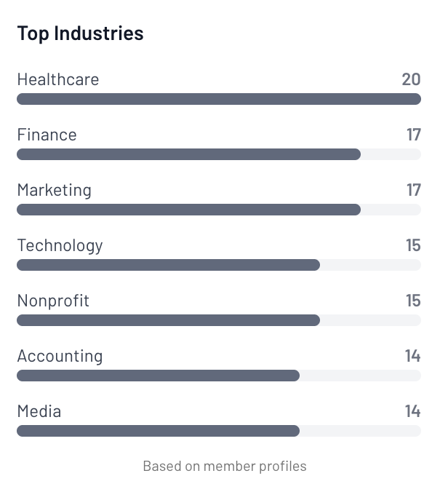Image resolution: width=448 pixels, height=492 pixels.
Task: Open the Finance industry label
Action: click(x=47, y=135)
